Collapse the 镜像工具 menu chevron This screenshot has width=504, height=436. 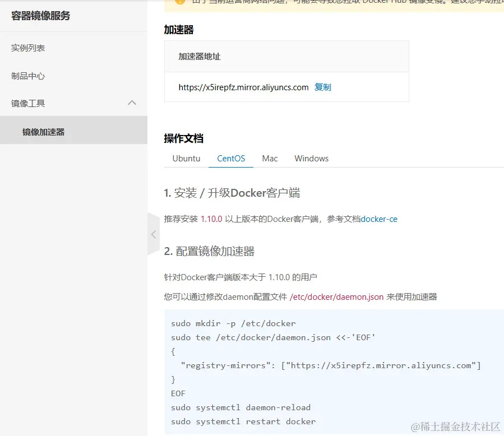[132, 103]
